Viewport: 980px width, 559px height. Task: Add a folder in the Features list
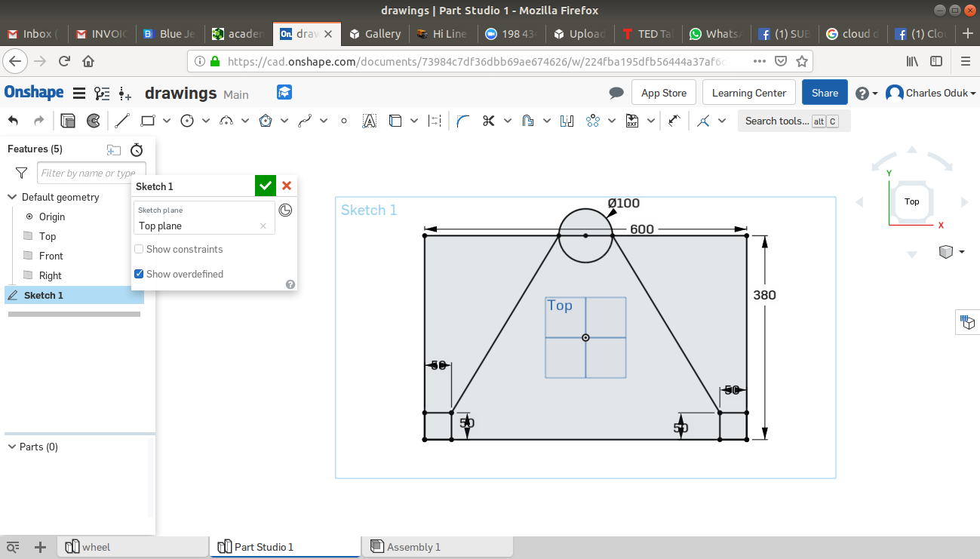point(113,149)
